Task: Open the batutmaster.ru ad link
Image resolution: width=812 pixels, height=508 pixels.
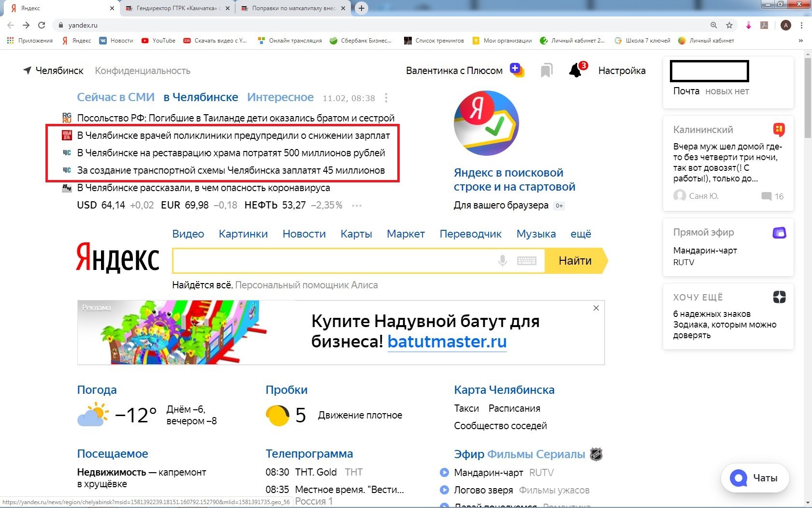Action: [447, 342]
